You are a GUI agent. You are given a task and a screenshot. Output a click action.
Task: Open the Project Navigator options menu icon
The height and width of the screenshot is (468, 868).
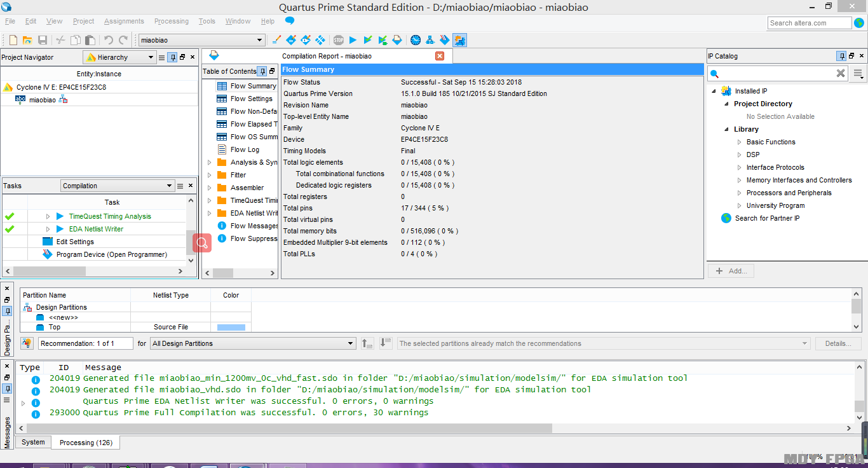tap(161, 57)
